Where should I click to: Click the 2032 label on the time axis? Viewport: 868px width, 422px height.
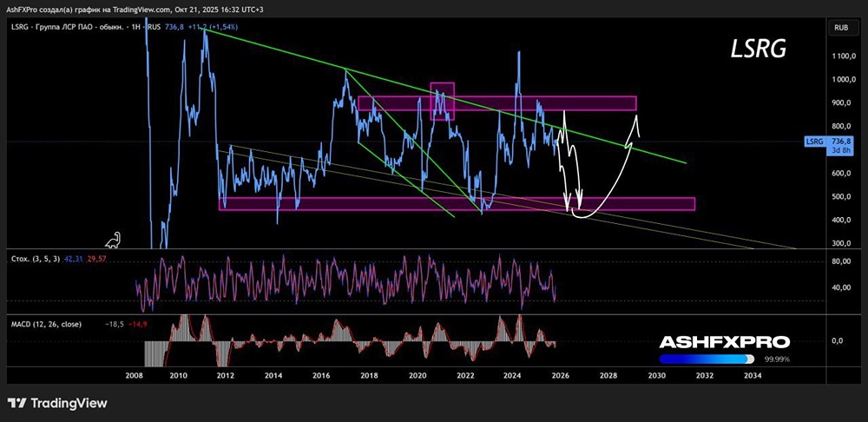pos(704,375)
